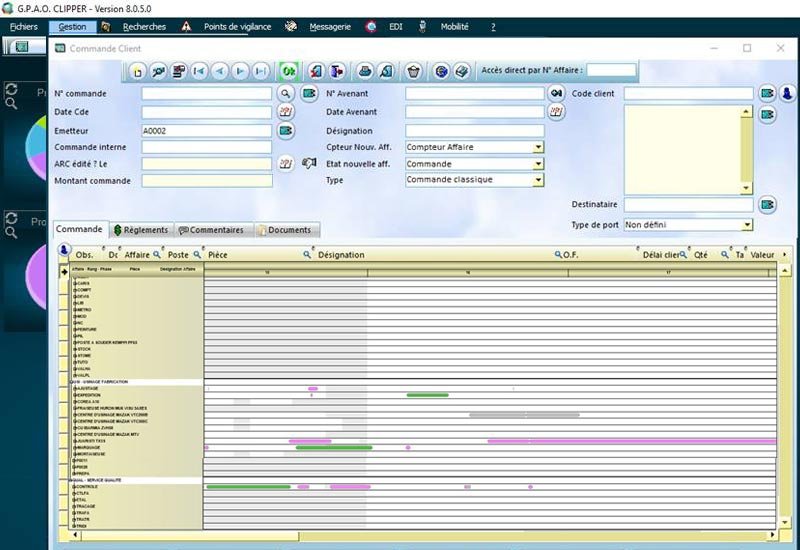Open the help book toolbar icon
This screenshot has width=800, height=550.
point(462,71)
